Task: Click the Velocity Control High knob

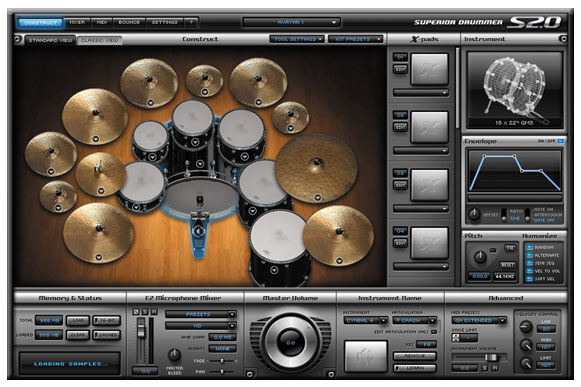Action: pos(525,345)
